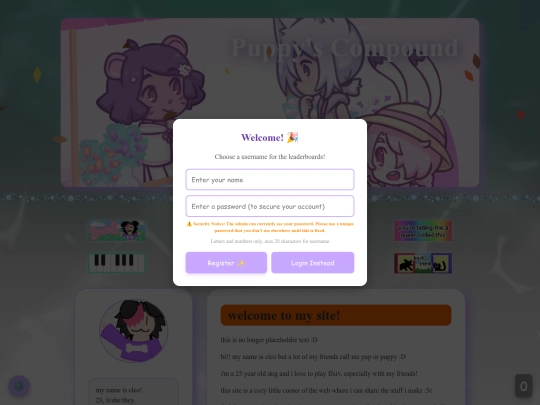The width and height of the screenshot is (540, 405).
Task: Click the piano keyboard badge
Action: pyautogui.click(x=117, y=263)
